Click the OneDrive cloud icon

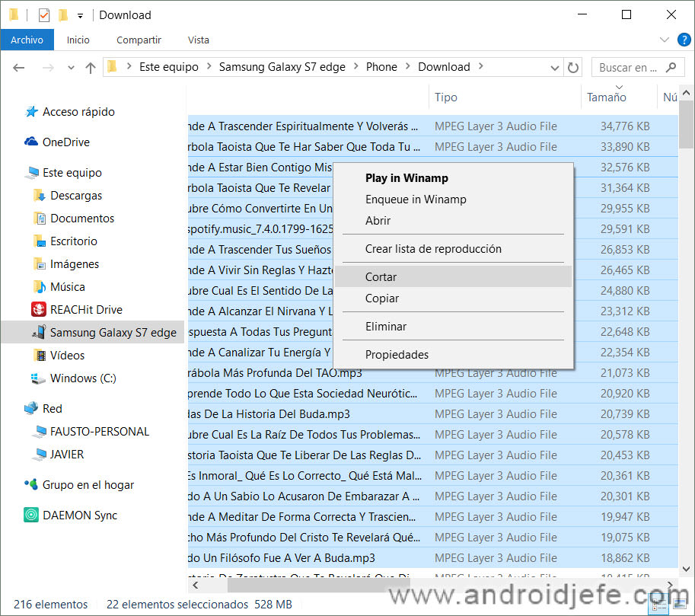click(31, 142)
